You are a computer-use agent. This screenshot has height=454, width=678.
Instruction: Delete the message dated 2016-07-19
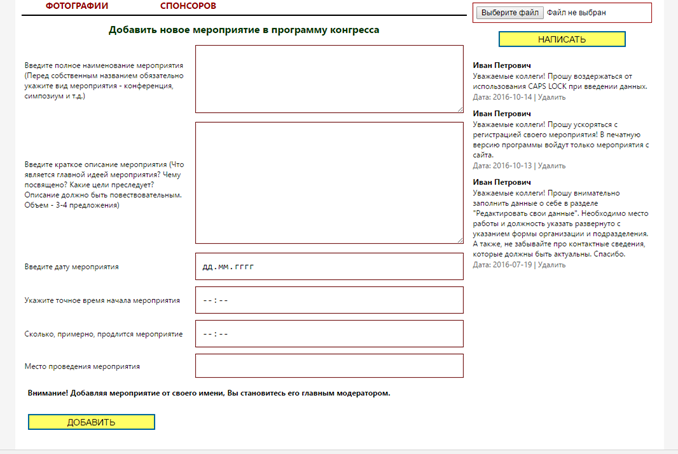pos(551,265)
